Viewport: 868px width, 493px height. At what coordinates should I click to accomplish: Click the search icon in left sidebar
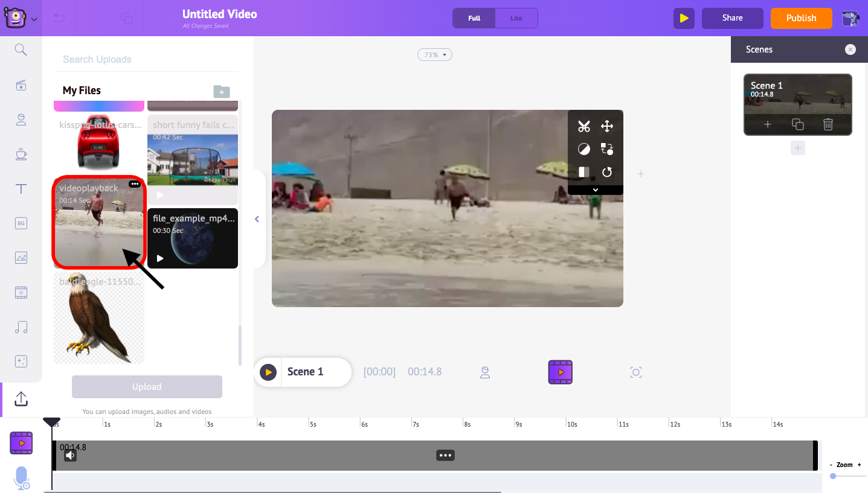(21, 49)
